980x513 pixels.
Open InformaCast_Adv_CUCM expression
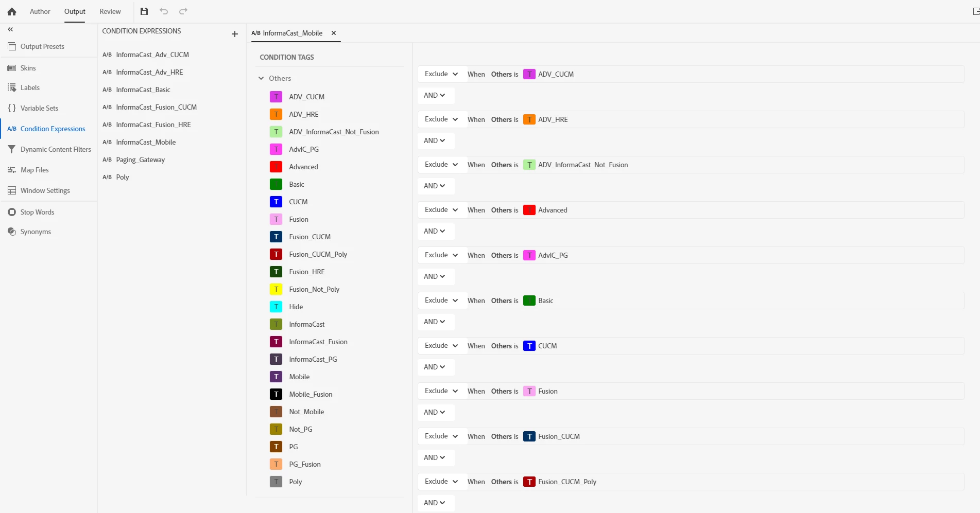(x=152, y=55)
